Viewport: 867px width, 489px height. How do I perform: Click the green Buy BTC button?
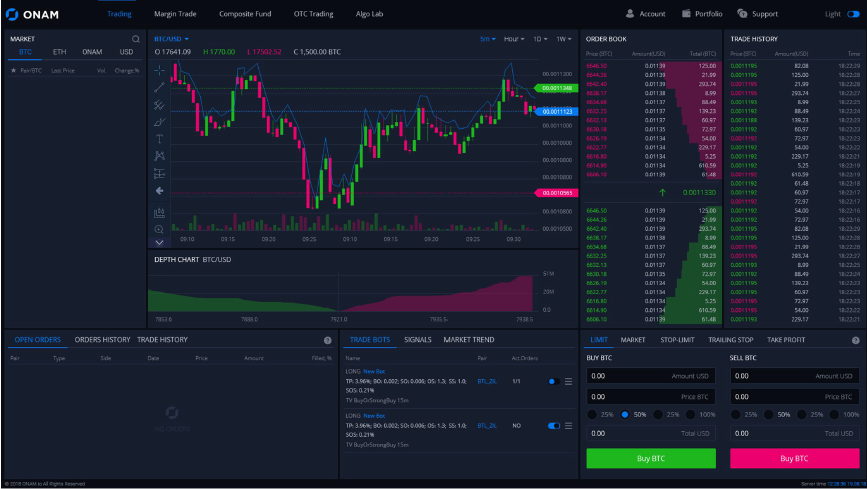coord(651,458)
